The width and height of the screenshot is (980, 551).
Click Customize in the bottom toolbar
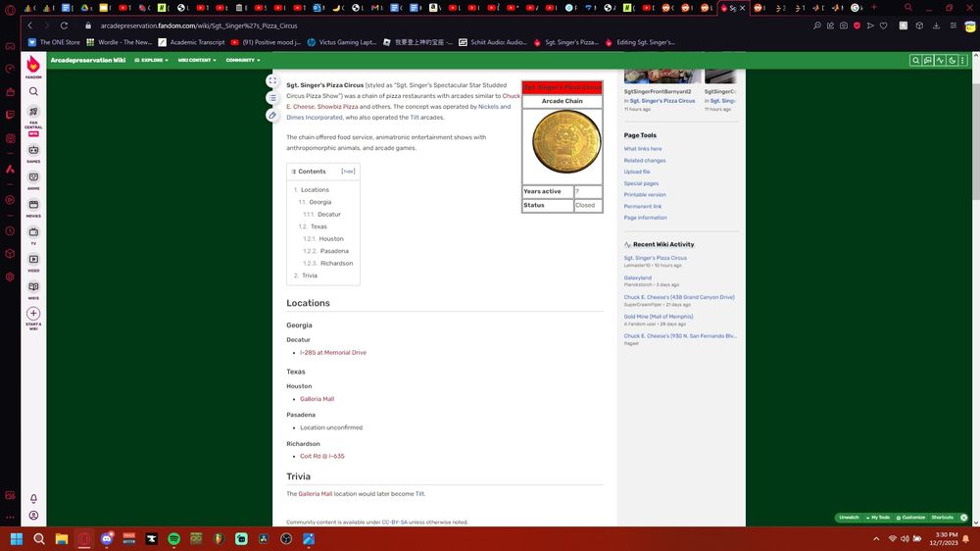click(910, 518)
